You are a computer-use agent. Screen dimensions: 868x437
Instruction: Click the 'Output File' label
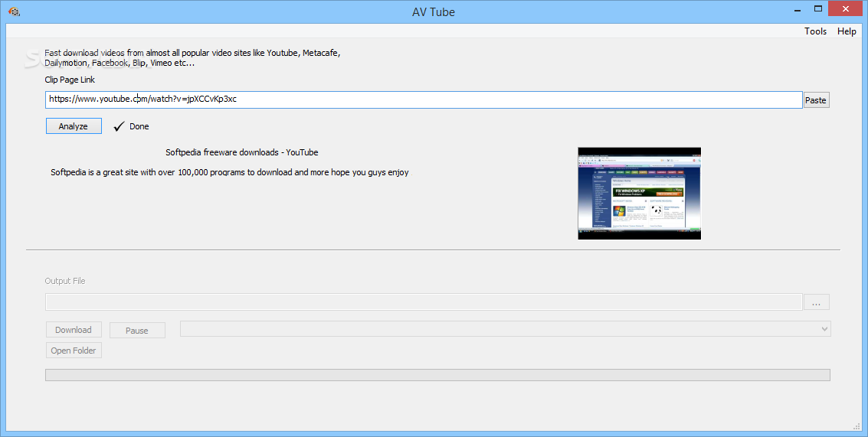[x=65, y=281]
